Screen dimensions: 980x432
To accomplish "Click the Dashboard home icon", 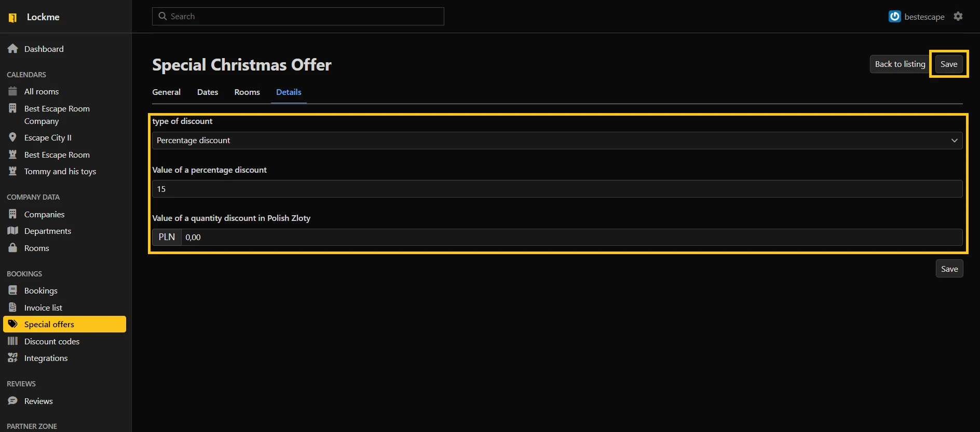I will pyautogui.click(x=13, y=49).
